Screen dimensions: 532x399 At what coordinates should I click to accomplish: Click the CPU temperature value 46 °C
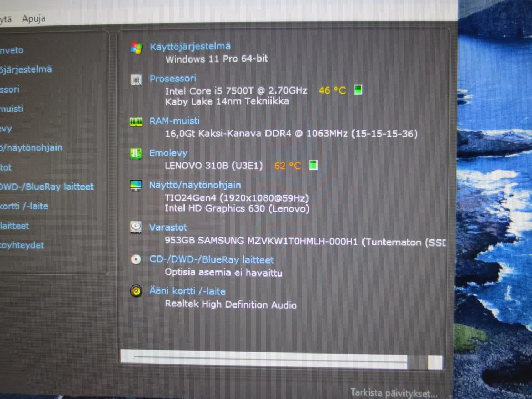tap(332, 90)
